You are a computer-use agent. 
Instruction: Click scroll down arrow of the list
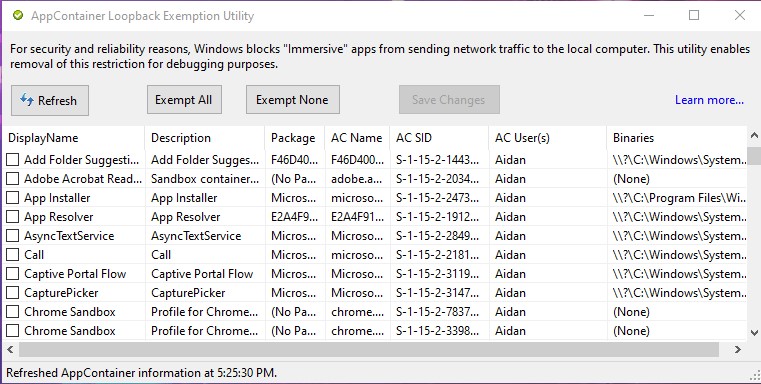(754, 333)
